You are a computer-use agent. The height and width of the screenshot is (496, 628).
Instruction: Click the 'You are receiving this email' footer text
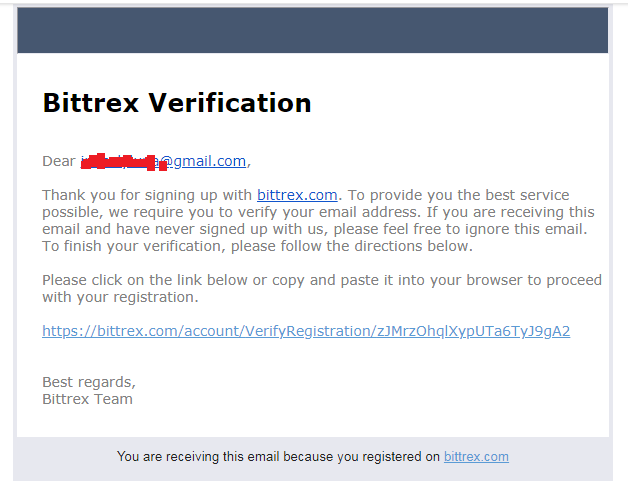(x=198, y=457)
